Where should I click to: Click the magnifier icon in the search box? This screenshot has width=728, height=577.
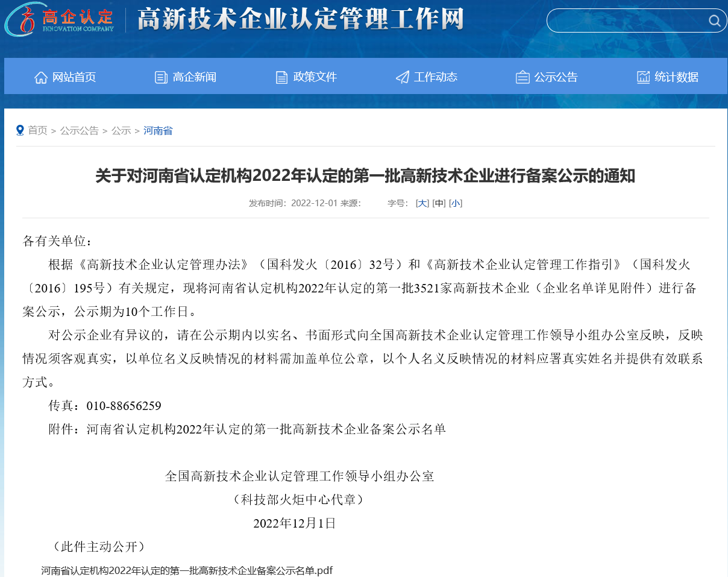pyautogui.click(x=715, y=20)
